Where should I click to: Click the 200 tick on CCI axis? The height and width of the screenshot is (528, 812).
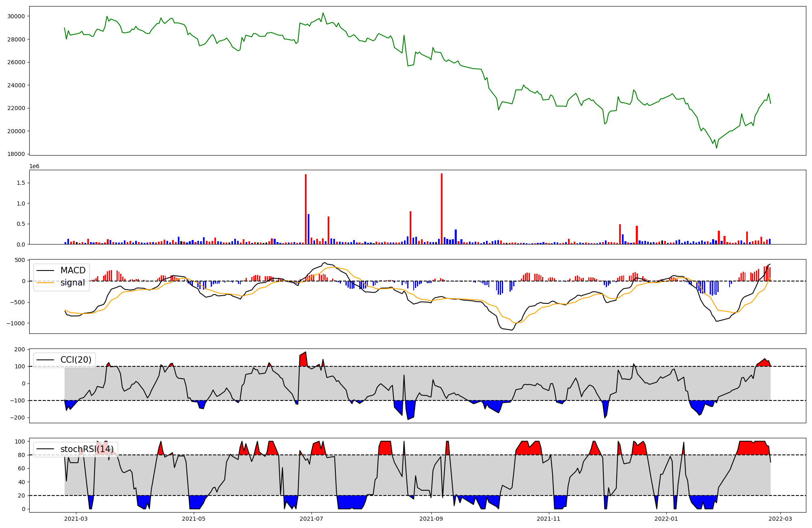point(20,349)
